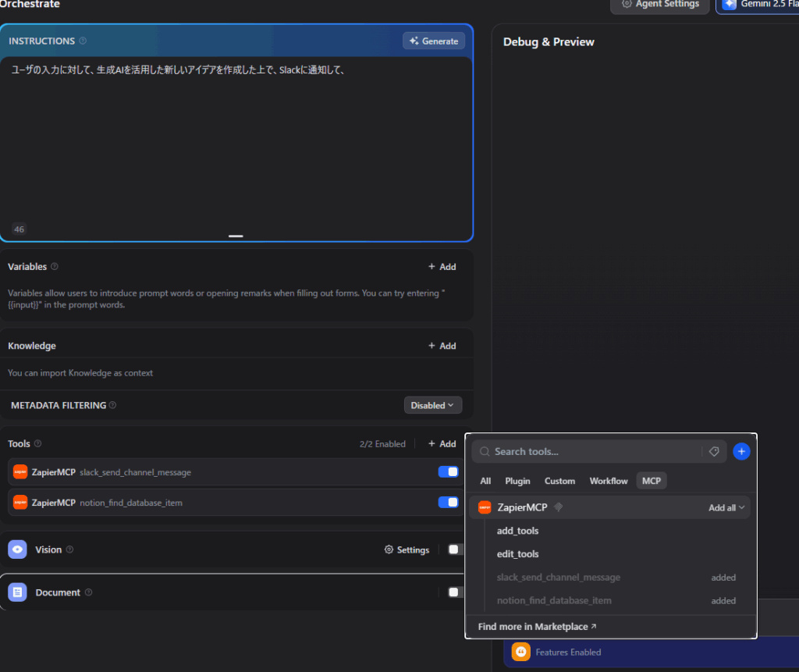Toggle off slack_send_channel_message tool
The height and width of the screenshot is (672, 799).
pos(448,472)
